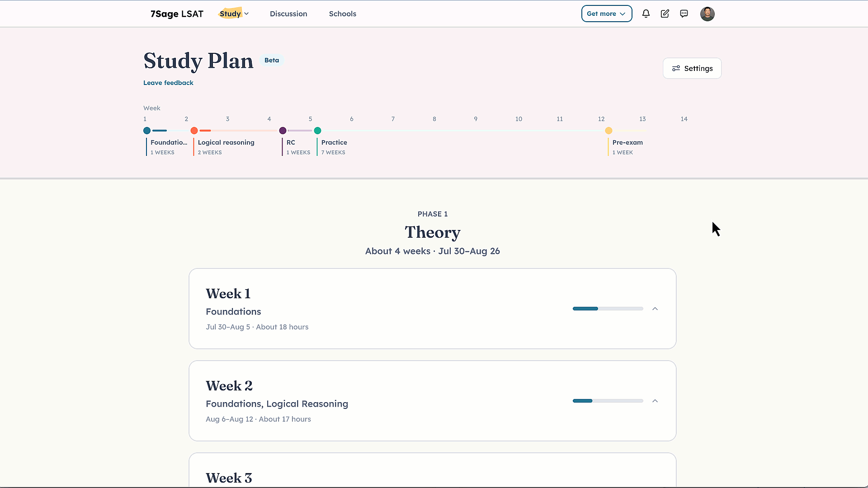Collapse the Week 1 card chevron
868x488 pixels.
point(655,309)
